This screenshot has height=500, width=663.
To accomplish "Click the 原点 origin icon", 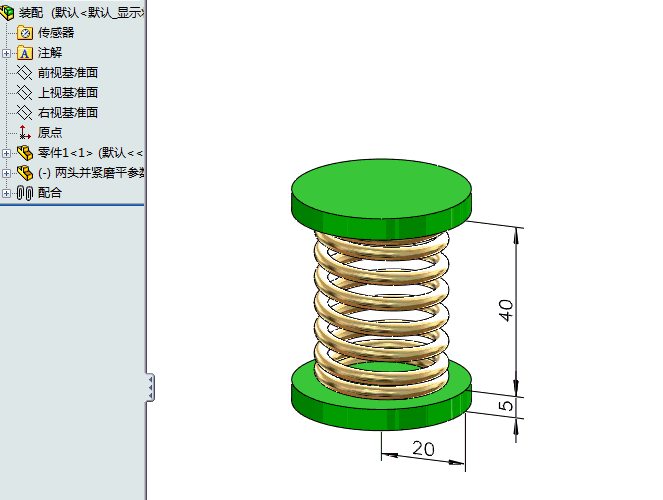I will click(x=25, y=132).
